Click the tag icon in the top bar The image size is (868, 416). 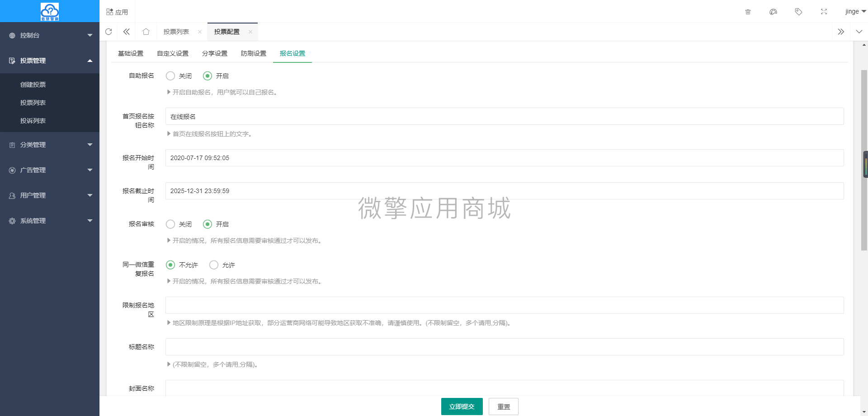click(x=798, y=12)
